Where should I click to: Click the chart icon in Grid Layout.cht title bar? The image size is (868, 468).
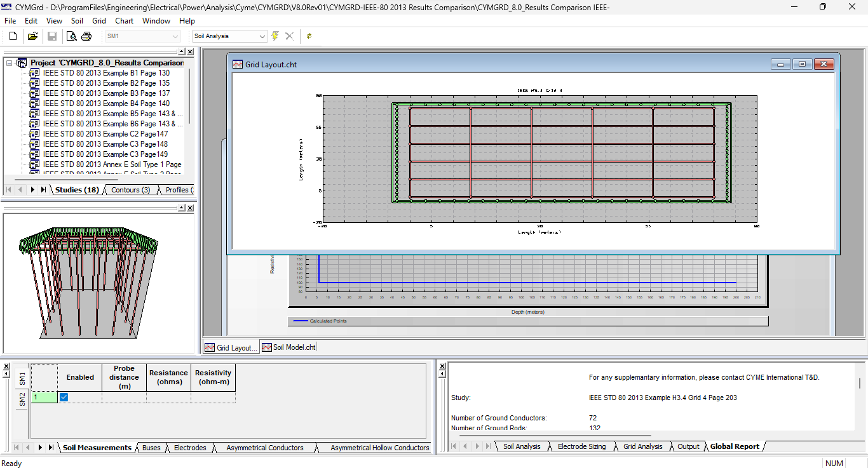[238, 64]
